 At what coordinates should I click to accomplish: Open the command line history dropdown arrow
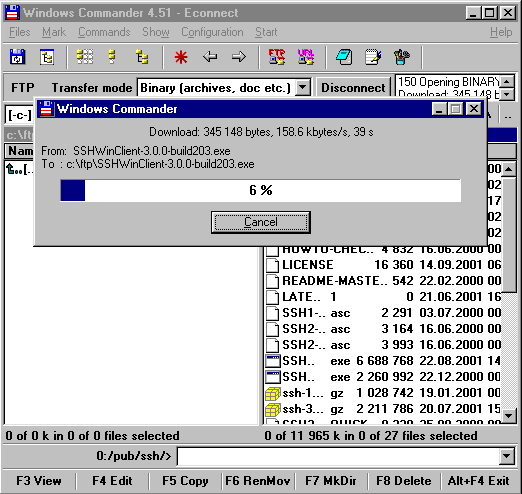coord(506,456)
